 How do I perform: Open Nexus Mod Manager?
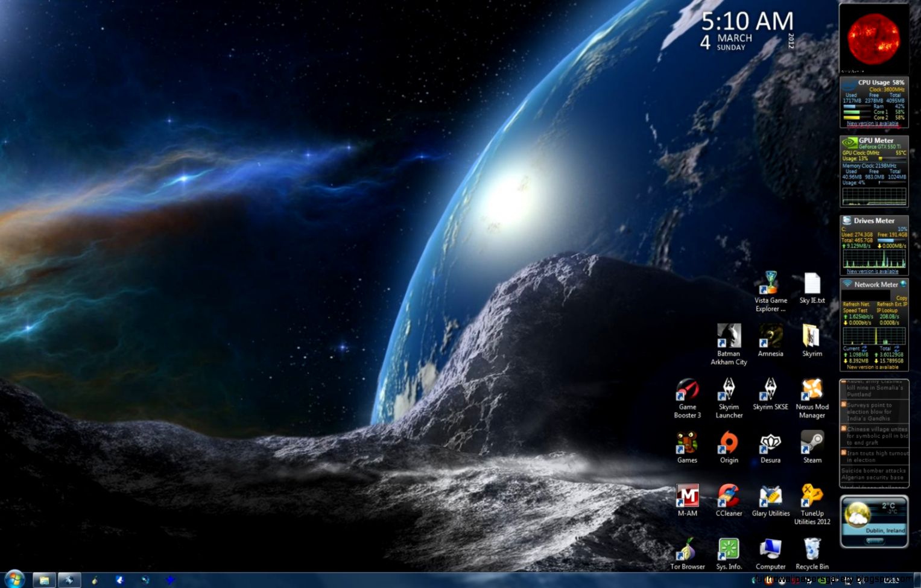[812, 392]
